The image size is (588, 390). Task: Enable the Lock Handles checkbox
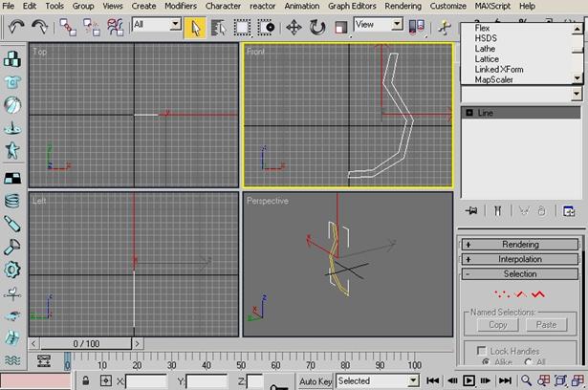[483, 352]
